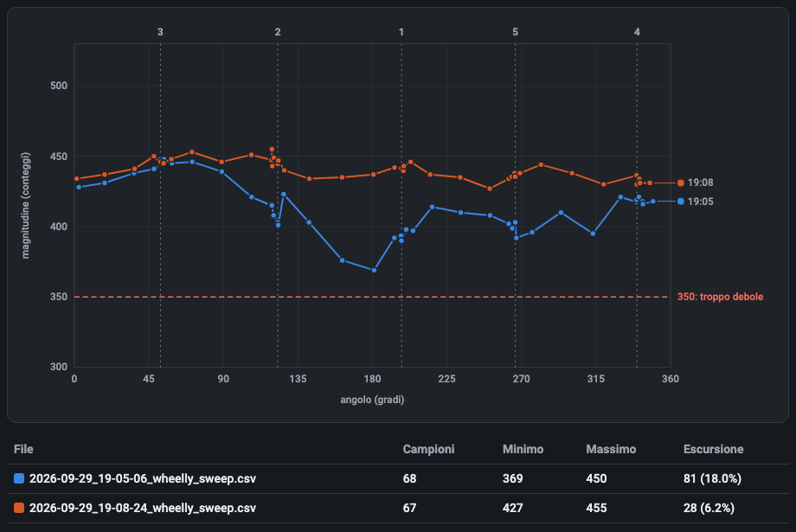796x532 pixels.
Task: Click vertical marker labeled 3
Action: [x=160, y=32]
